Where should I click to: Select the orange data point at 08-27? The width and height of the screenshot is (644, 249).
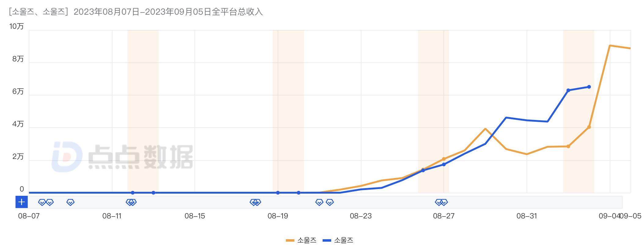point(444,159)
